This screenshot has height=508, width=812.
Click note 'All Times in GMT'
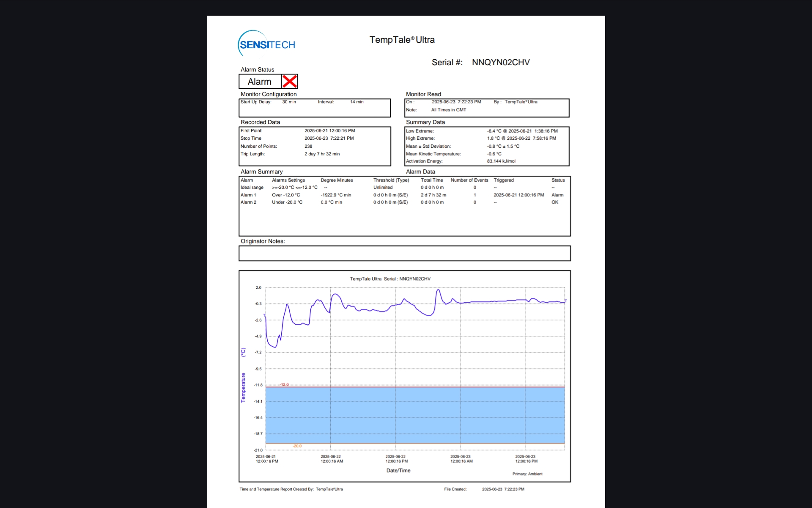point(448,110)
